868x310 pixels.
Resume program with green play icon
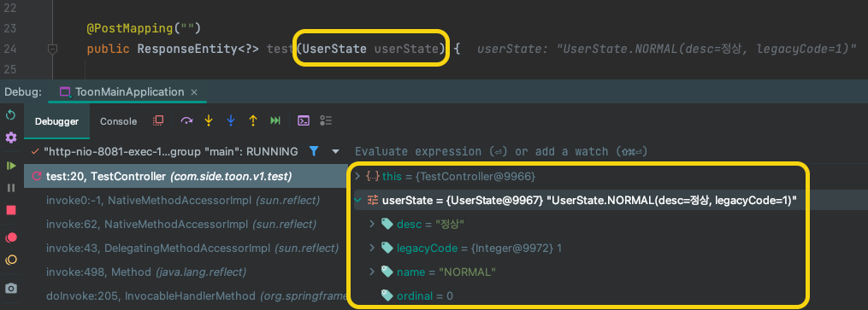[x=10, y=166]
